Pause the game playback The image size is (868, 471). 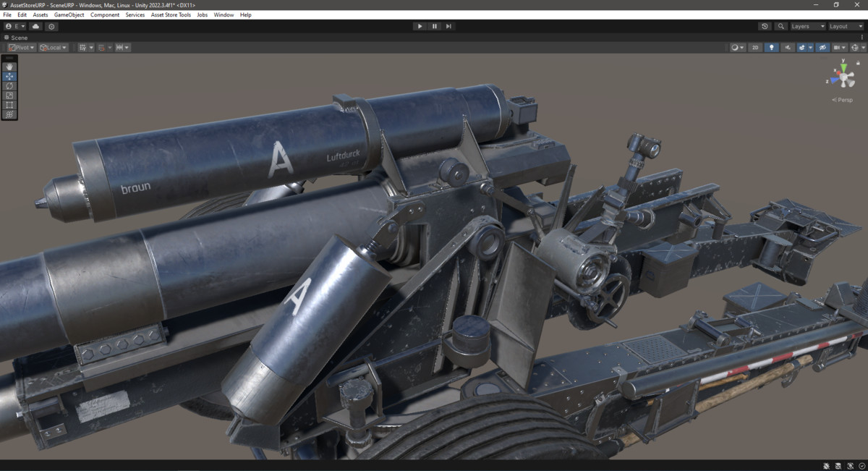click(x=435, y=26)
